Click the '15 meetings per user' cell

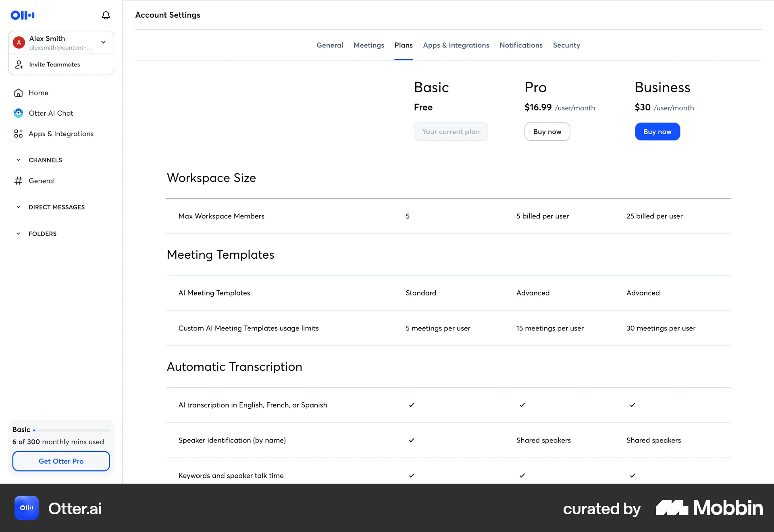pyautogui.click(x=550, y=328)
